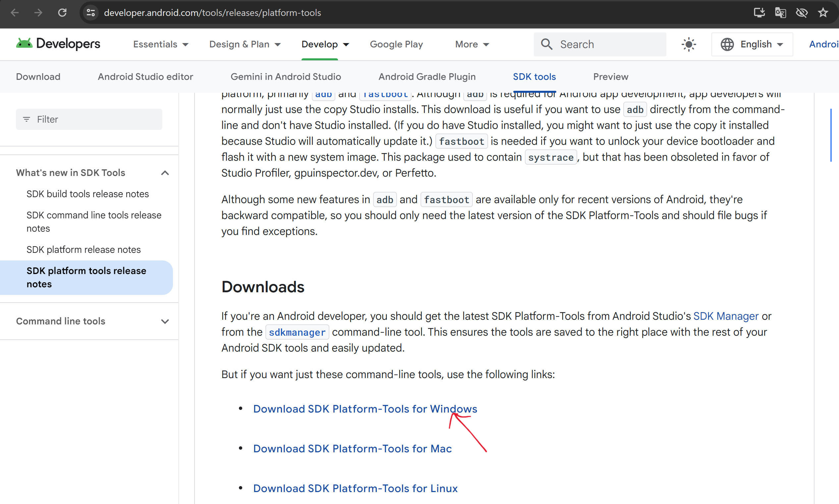This screenshot has height=504, width=839.
Task: Open the Design & Plan dropdown
Action: pyautogui.click(x=245, y=44)
